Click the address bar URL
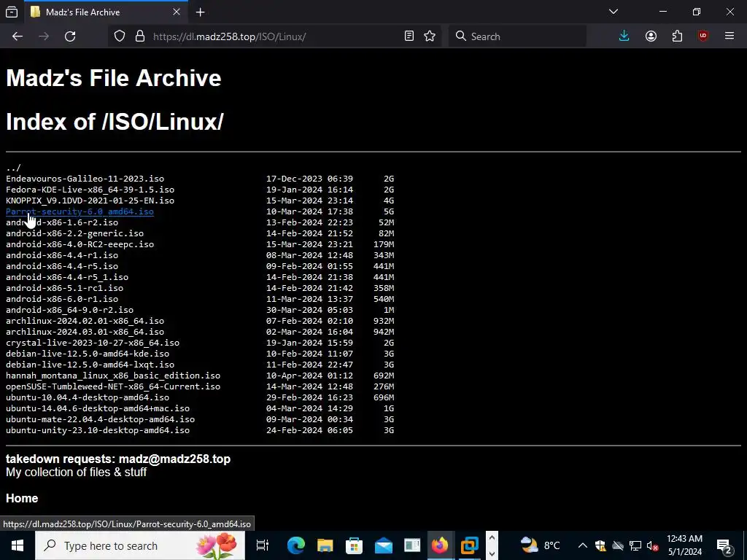 (x=229, y=36)
